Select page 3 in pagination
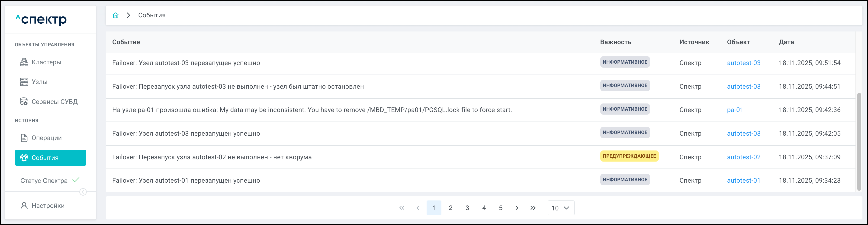 click(x=467, y=208)
